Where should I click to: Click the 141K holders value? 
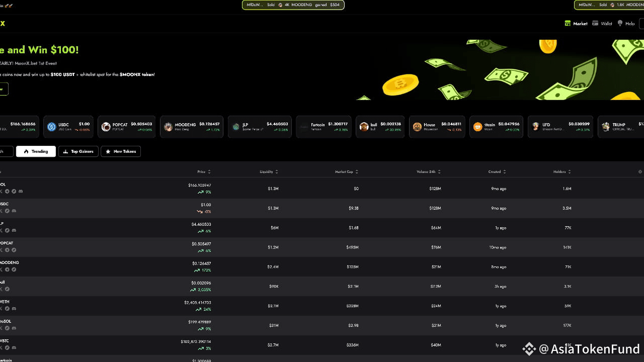click(567, 247)
